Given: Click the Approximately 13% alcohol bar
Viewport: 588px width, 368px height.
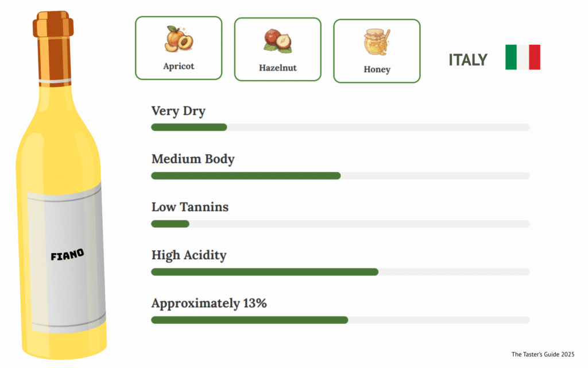Looking at the screenshot, I should click(x=340, y=320).
